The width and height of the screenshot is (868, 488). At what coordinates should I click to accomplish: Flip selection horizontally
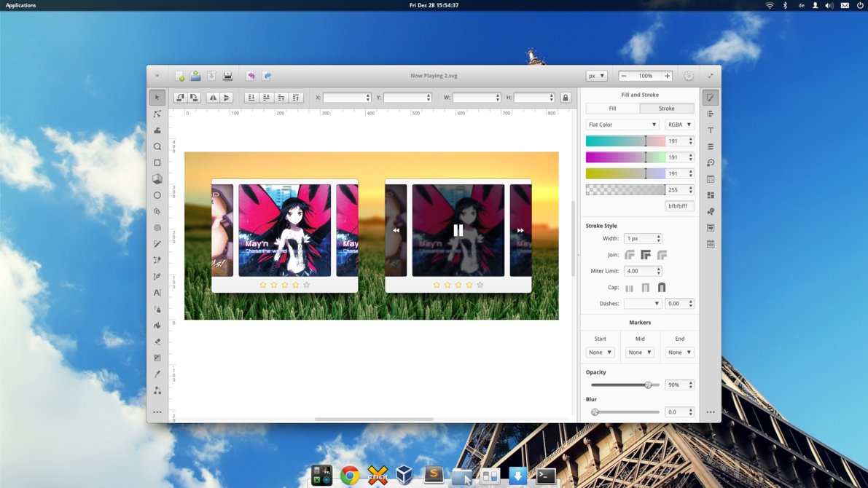click(x=213, y=98)
